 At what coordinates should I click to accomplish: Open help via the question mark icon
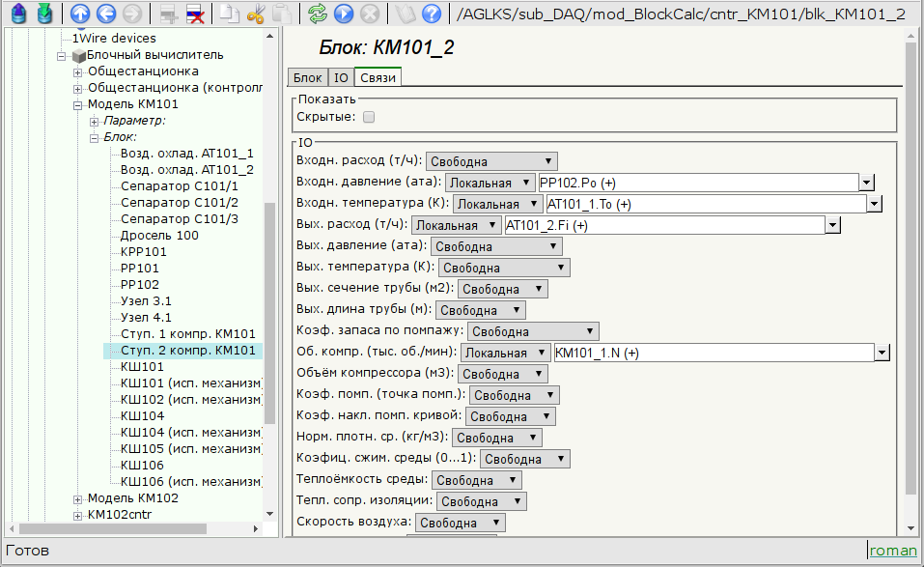[432, 14]
